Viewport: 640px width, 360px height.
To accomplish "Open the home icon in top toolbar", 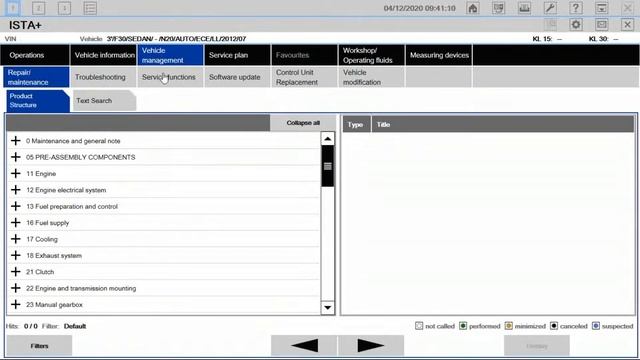I will click(x=473, y=8).
